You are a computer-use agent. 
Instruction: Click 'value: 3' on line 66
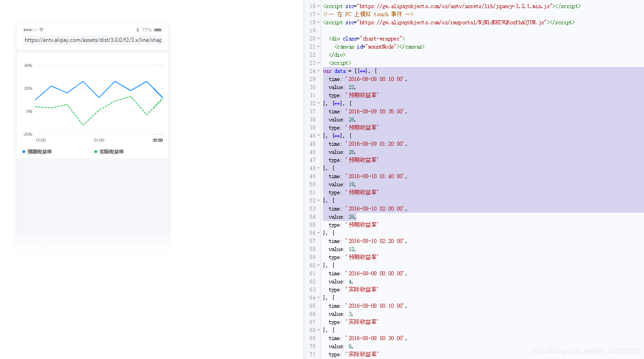coord(341,314)
